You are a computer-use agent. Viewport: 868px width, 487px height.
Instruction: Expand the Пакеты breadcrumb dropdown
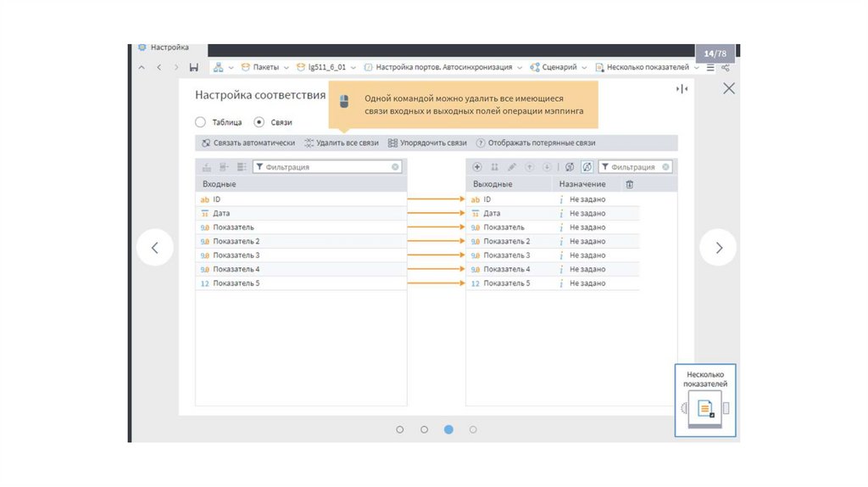(x=286, y=67)
